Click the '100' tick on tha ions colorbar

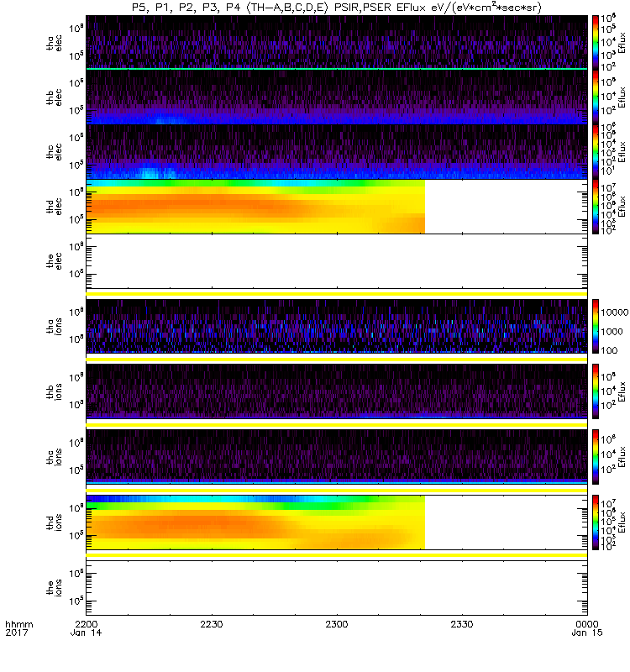click(x=609, y=350)
